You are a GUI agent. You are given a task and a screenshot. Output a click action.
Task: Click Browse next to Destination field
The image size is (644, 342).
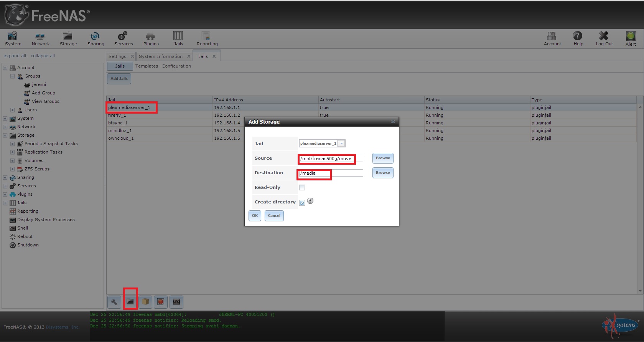coord(383,173)
